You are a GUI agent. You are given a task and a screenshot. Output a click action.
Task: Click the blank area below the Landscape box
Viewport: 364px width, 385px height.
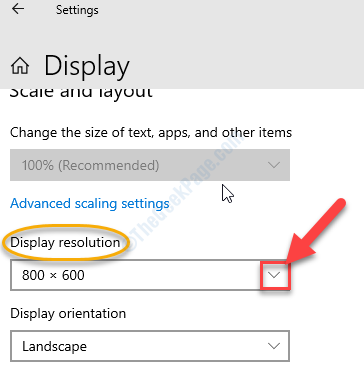(x=150, y=374)
